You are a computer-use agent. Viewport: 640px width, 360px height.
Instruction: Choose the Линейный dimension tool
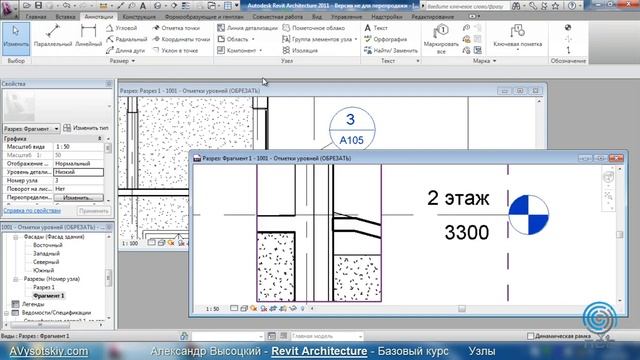pos(88,36)
